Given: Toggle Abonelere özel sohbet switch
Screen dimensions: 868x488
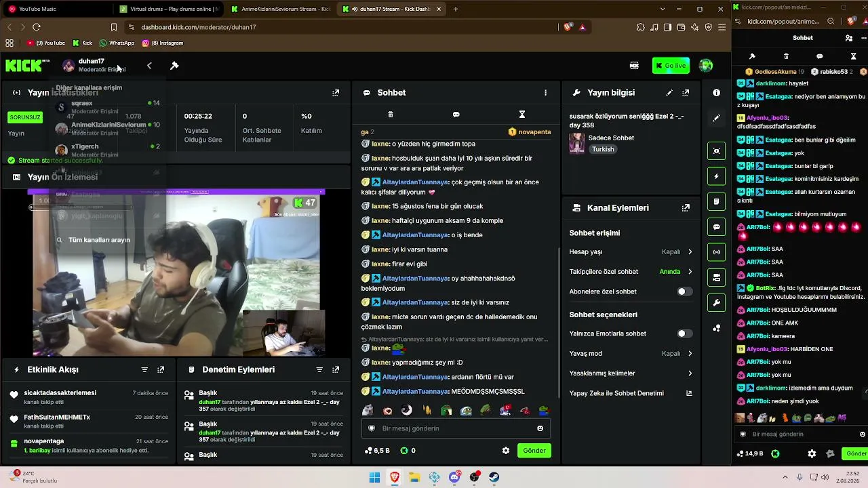Looking at the screenshot, I should [x=685, y=291].
